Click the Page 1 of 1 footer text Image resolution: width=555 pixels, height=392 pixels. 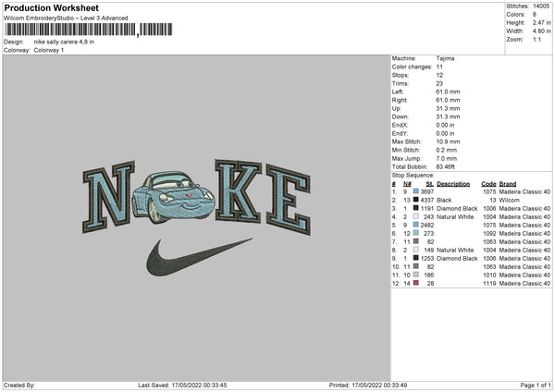(x=536, y=385)
